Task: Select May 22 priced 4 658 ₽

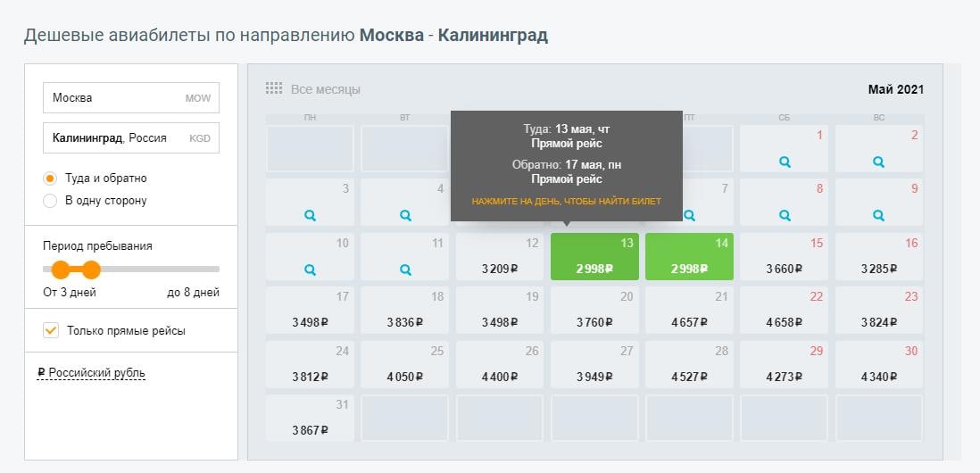Action: point(785,311)
